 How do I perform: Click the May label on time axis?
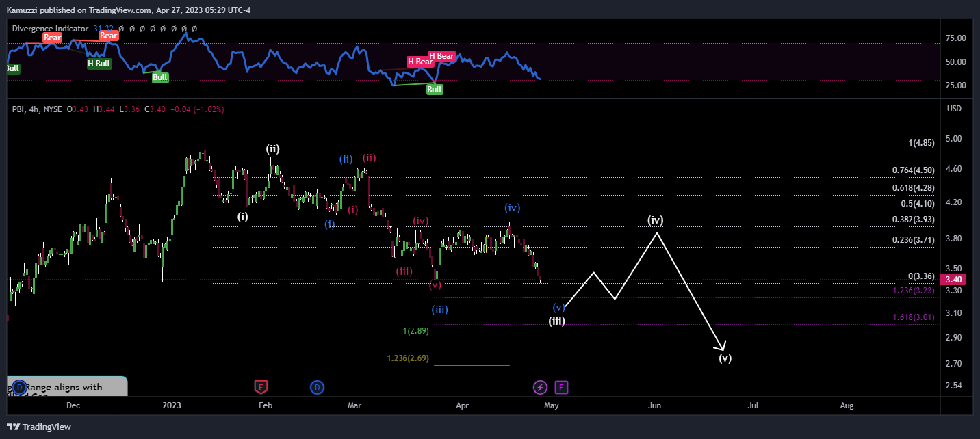[x=551, y=405]
